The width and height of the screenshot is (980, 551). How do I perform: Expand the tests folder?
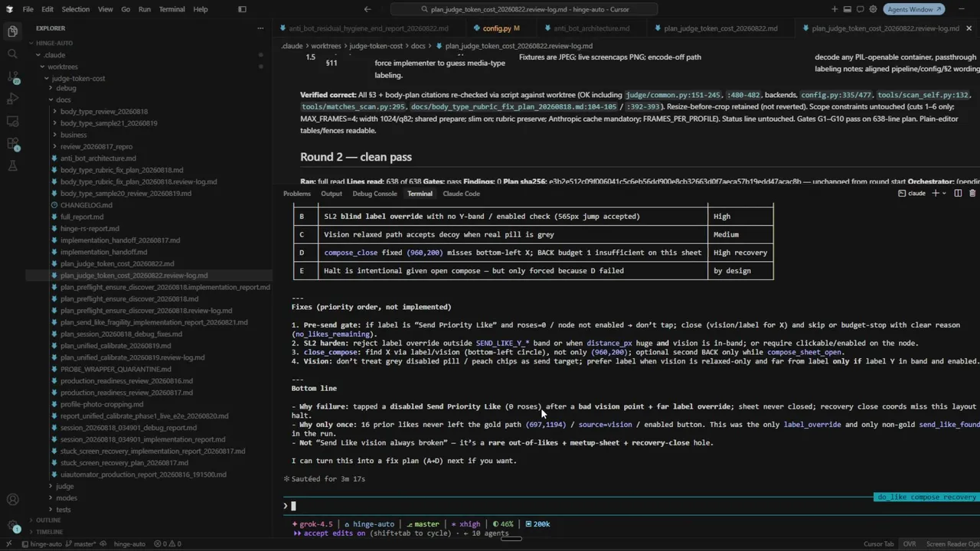coord(63,509)
